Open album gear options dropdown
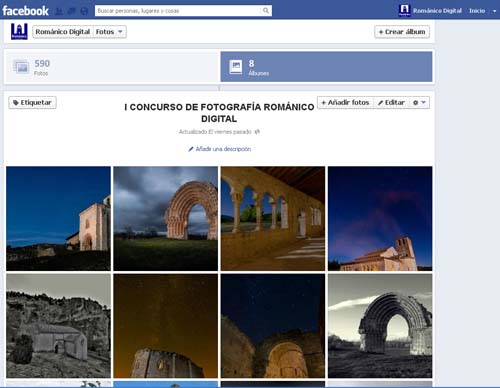 [419, 102]
